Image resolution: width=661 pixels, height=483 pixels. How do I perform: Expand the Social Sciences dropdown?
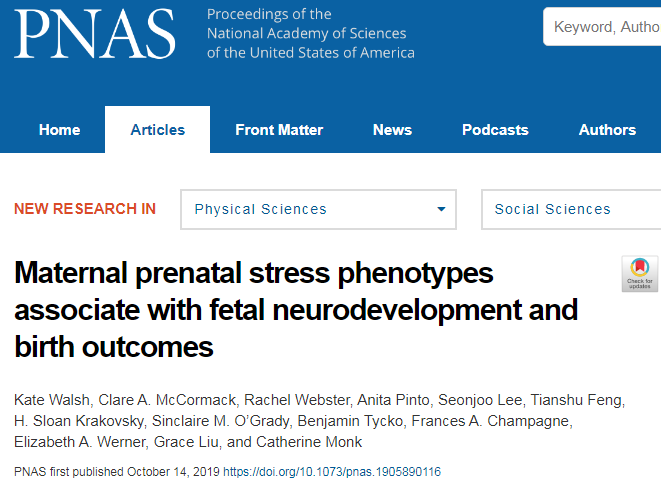coord(571,209)
